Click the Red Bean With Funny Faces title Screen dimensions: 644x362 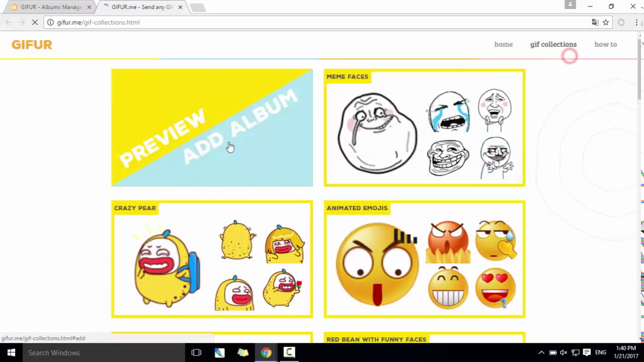tap(376, 339)
